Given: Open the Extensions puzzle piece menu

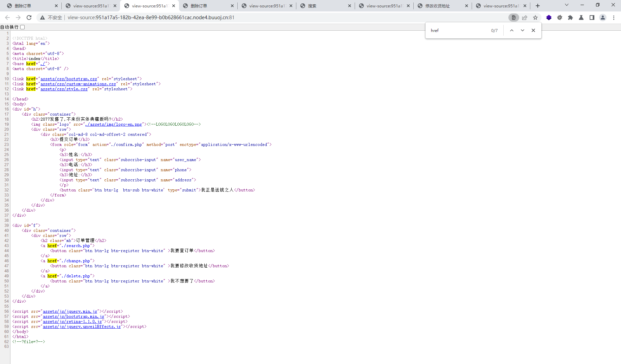Looking at the screenshot, I should [570, 18].
